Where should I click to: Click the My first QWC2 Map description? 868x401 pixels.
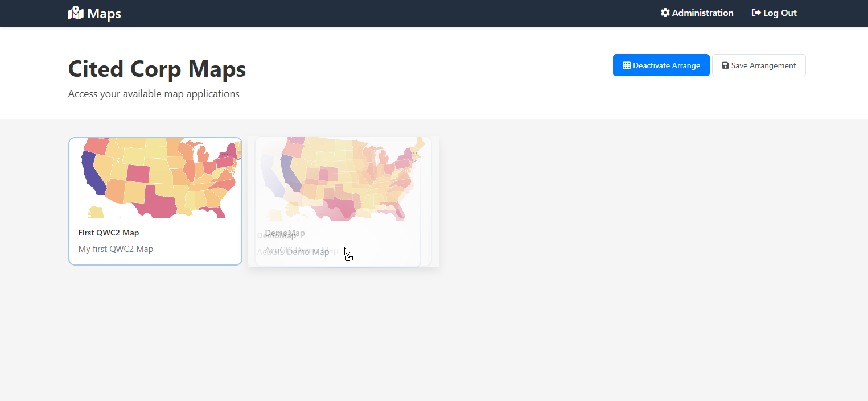116,249
